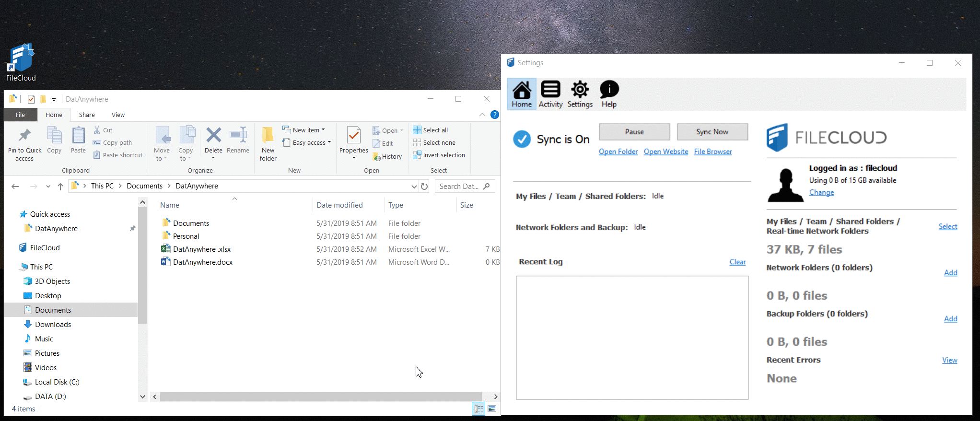Click the Open Website link
The height and width of the screenshot is (421, 980).
(x=665, y=152)
